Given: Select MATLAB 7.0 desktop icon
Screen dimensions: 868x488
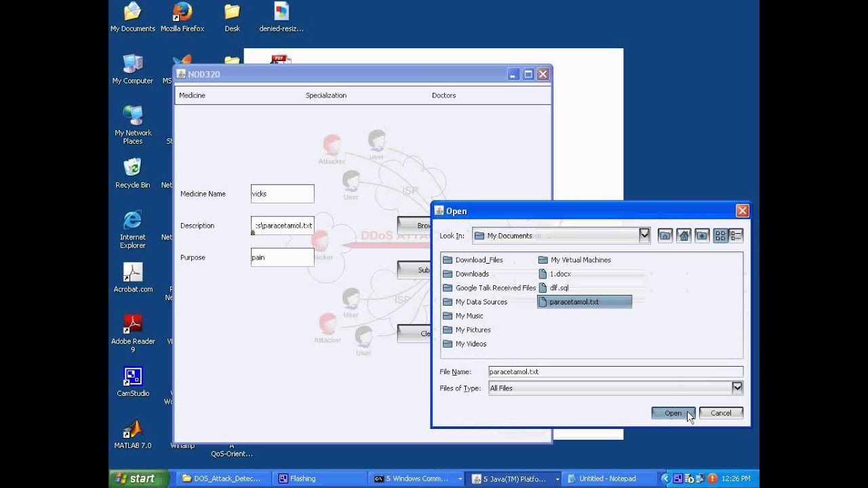Looking at the screenshot, I should pos(133,434).
